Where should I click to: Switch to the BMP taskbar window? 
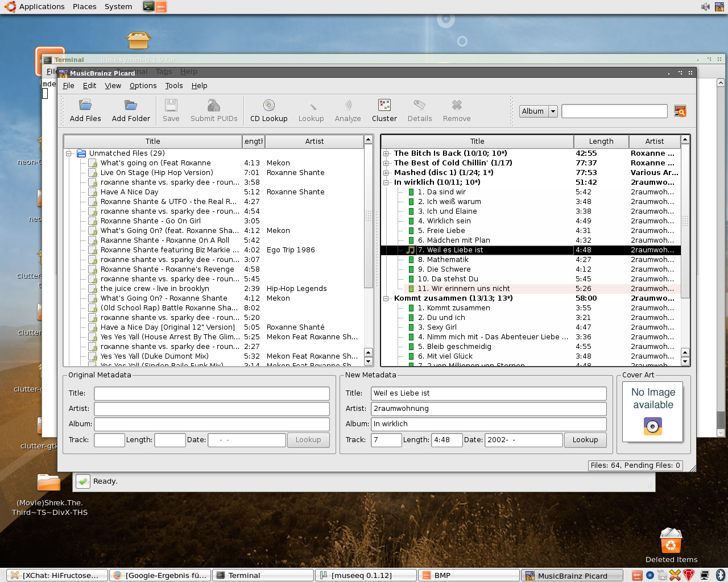point(469,575)
